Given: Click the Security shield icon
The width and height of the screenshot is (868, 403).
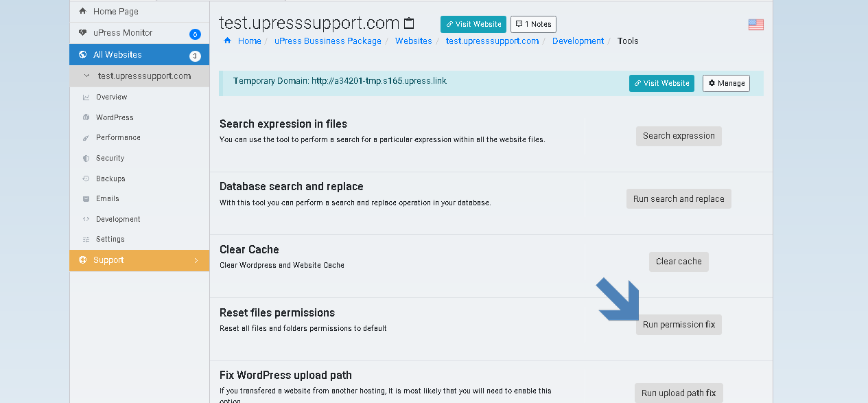Looking at the screenshot, I should coord(86,158).
